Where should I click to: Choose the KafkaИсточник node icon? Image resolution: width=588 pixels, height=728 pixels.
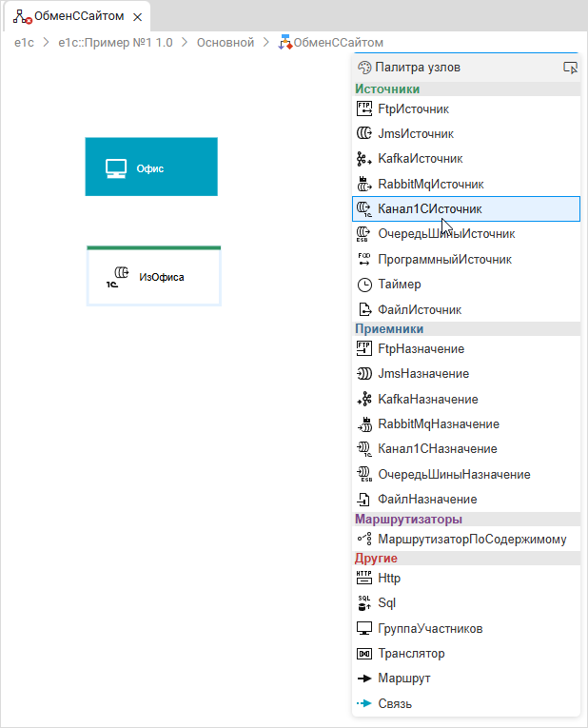(363, 159)
